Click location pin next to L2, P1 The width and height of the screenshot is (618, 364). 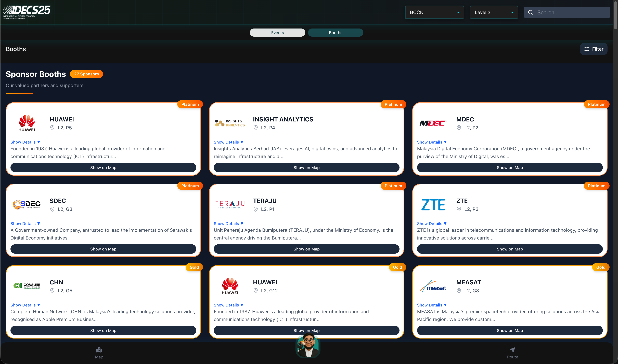(256, 209)
